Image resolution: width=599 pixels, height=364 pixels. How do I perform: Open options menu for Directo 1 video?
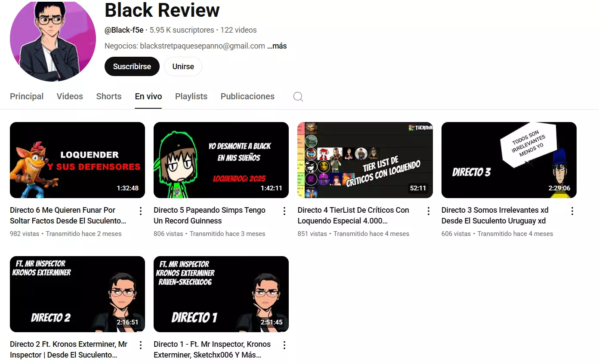(x=284, y=345)
